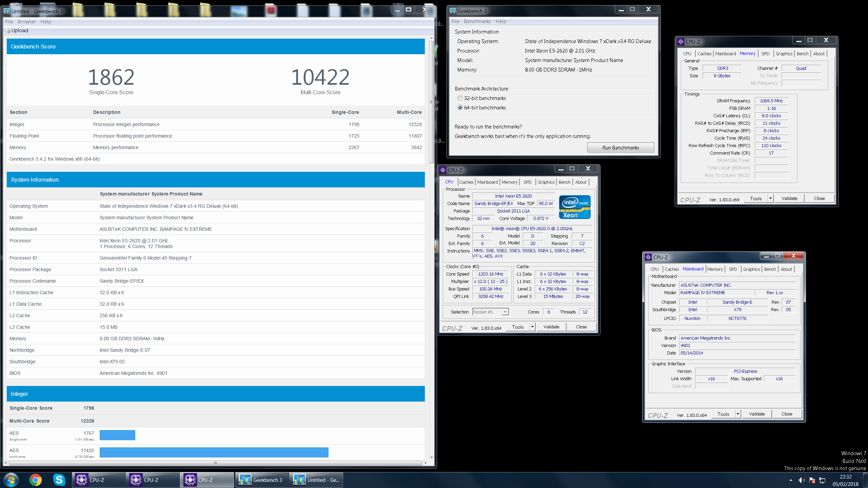Expand Tools dropdown arrow in Mainboard window
This screenshot has height=488, width=868.
tap(738, 414)
